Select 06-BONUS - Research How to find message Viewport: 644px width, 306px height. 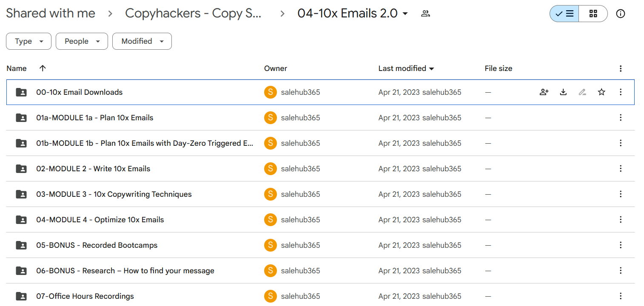(125, 271)
